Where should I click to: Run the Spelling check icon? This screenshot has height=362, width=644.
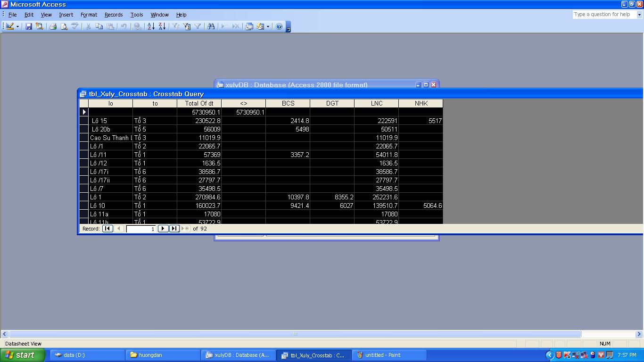click(75, 26)
